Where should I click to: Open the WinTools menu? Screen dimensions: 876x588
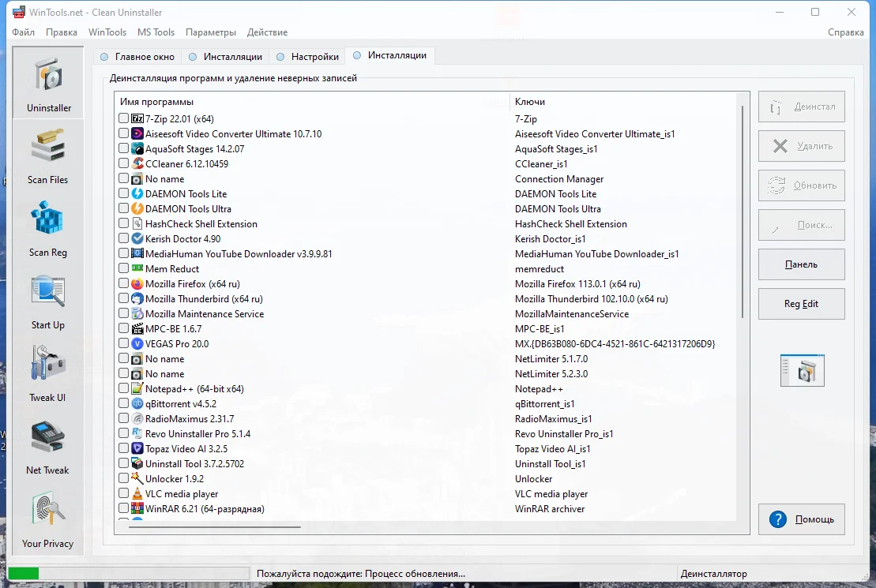pos(107,32)
